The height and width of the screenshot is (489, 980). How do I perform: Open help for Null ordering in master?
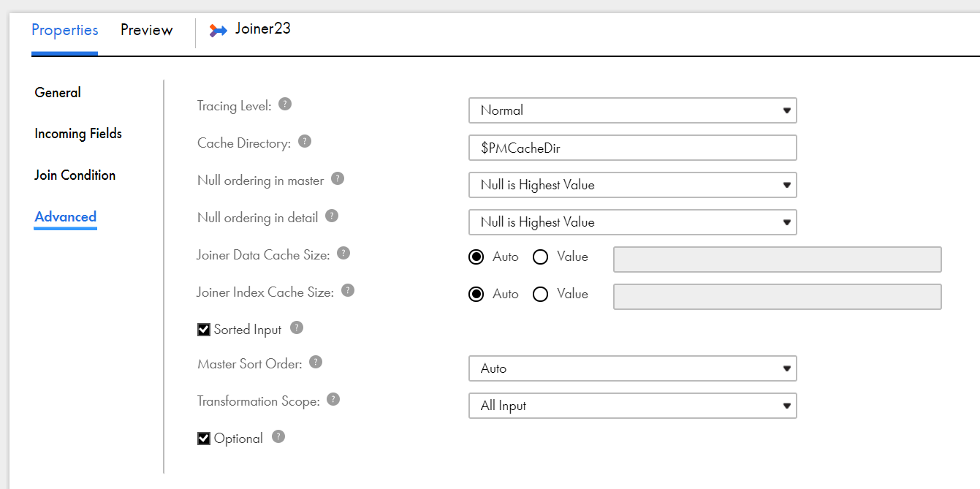tap(338, 179)
